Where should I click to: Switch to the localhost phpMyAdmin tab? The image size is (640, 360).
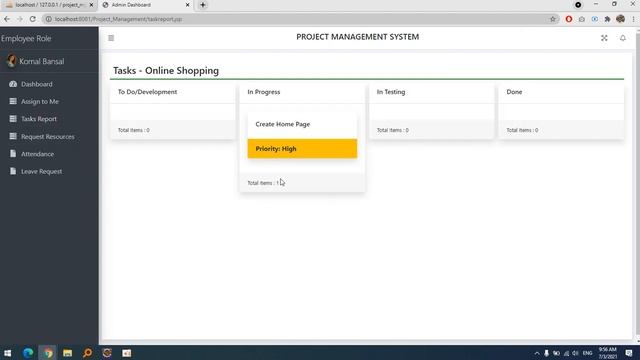click(x=50, y=5)
